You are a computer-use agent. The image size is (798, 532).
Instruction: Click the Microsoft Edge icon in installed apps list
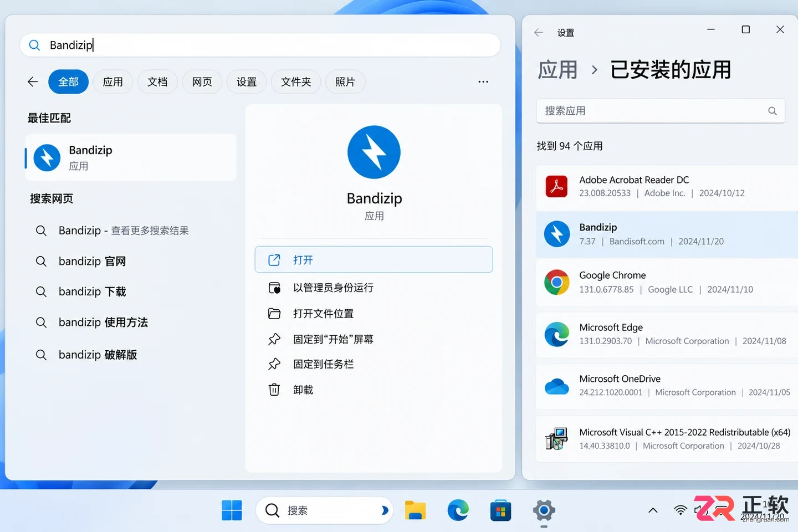click(x=557, y=334)
